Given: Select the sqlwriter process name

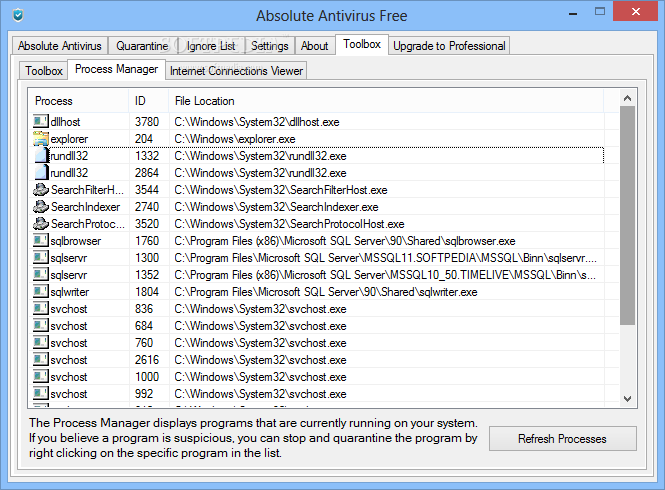Looking at the screenshot, I should pos(70,291).
